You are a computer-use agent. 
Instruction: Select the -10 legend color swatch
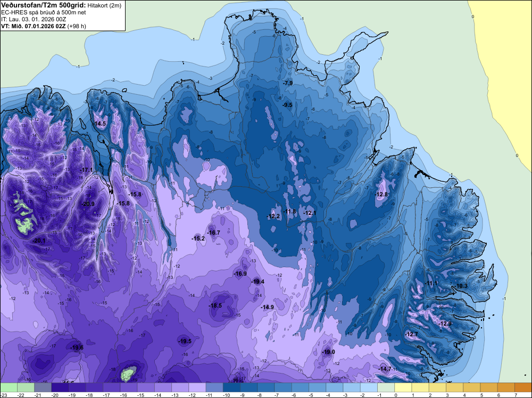tap(232, 387)
